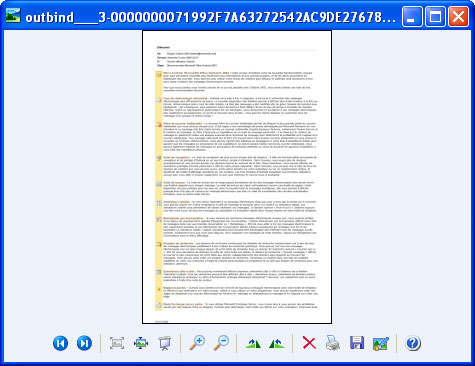The height and width of the screenshot is (366, 475).
Task: Click the document page preview
Action: [237, 177]
